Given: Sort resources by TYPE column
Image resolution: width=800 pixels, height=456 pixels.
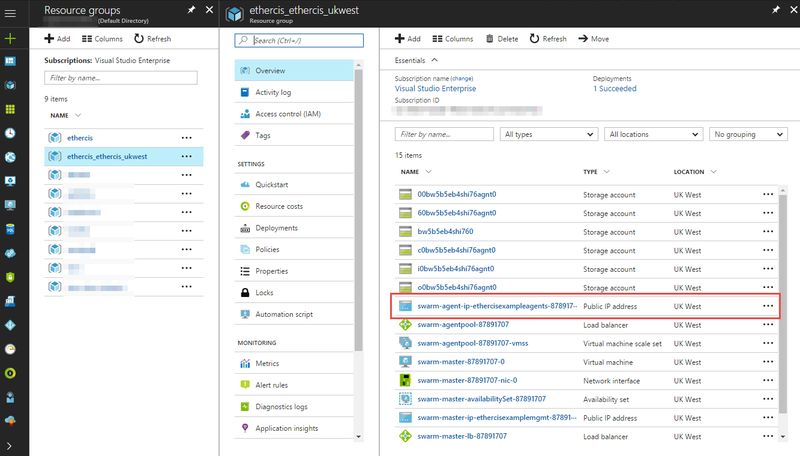Looking at the screenshot, I should click(x=596, y=172).
